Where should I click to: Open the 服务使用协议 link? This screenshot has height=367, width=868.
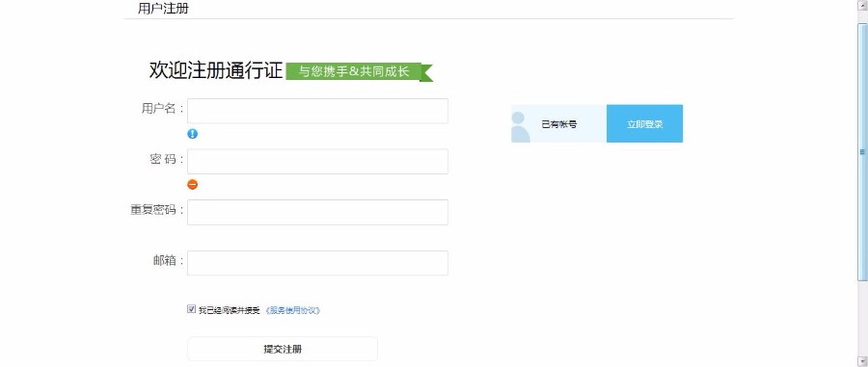coord(293,310)
